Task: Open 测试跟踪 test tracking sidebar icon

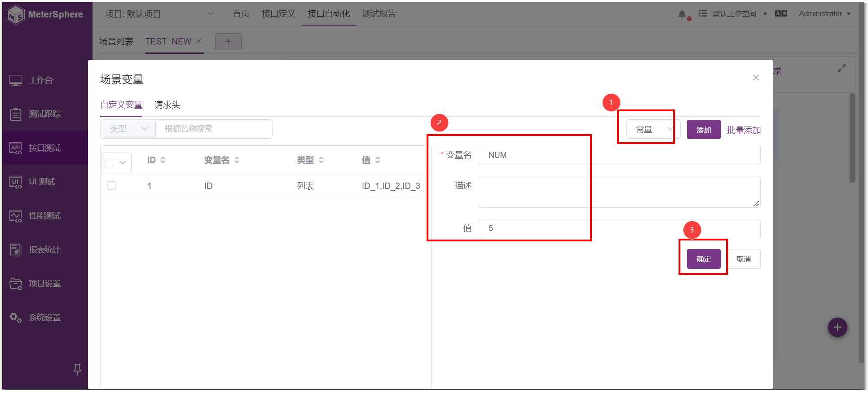Action: [x=16, y=114]
